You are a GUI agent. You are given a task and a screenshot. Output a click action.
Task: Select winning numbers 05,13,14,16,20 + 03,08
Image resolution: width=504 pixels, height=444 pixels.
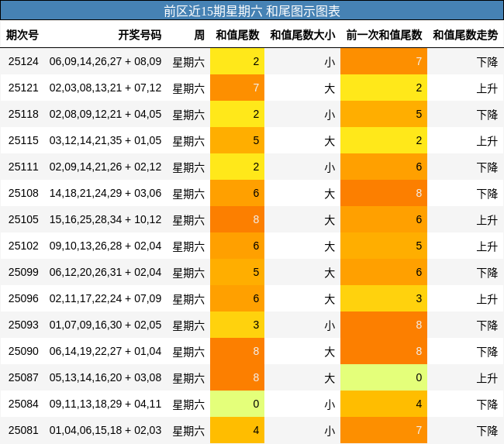click(x=105, y=377)
